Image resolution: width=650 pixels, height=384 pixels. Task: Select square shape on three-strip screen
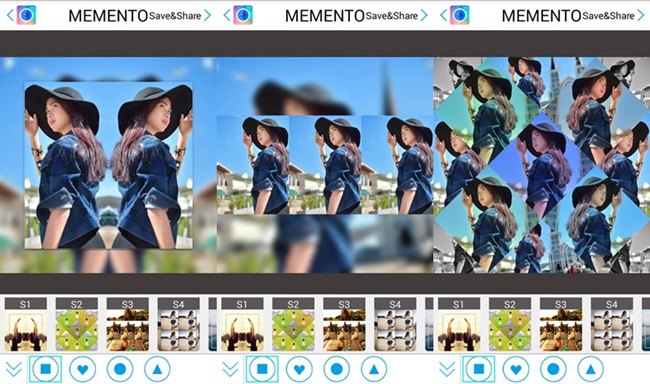[262, 369]
